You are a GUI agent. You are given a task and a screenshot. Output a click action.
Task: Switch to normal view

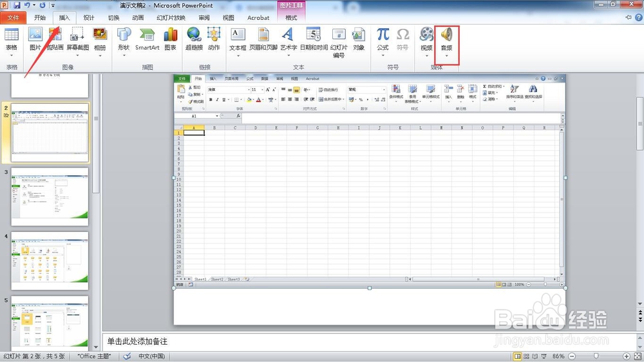click(x=518, y=356)
